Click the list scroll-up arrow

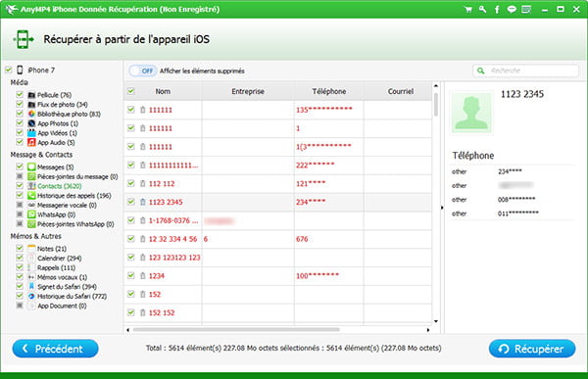click(436, 86)
